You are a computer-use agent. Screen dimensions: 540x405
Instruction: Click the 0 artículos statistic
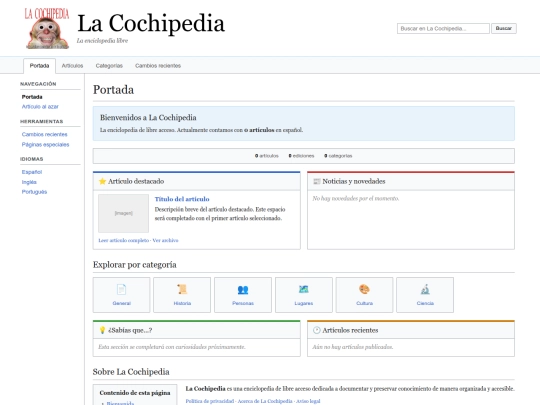(267, 156)
